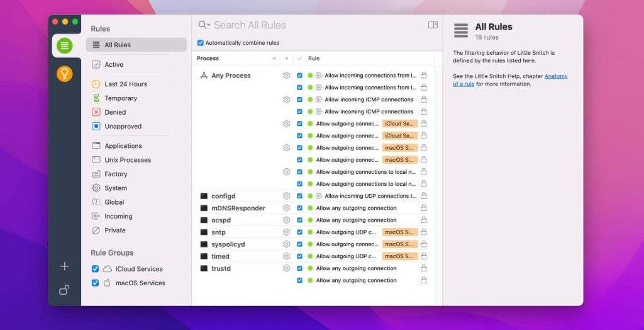
Task: Click the Process column sort arrow
Action: 274,59
